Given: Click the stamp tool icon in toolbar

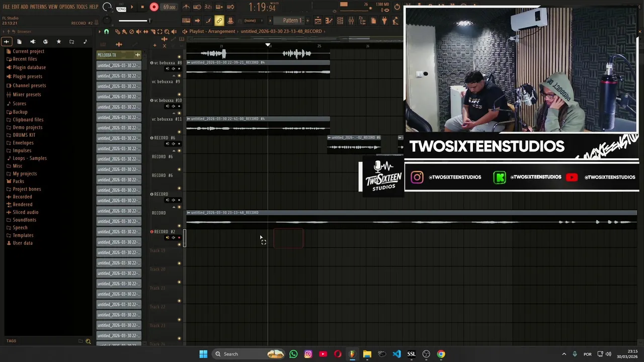Looking at the screenshot, I should [x=230, y=21].
